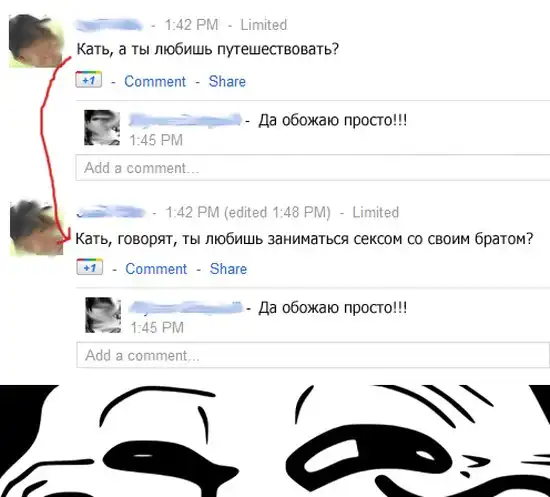550x497 pixels.
Task: Click the blurred author name on the second post
Action: tap(110, 212)
